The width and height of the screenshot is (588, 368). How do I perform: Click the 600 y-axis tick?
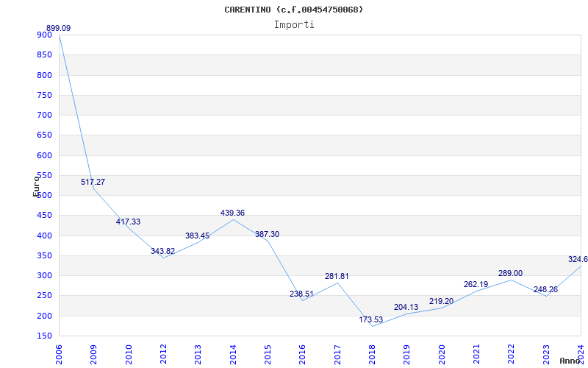44,155
